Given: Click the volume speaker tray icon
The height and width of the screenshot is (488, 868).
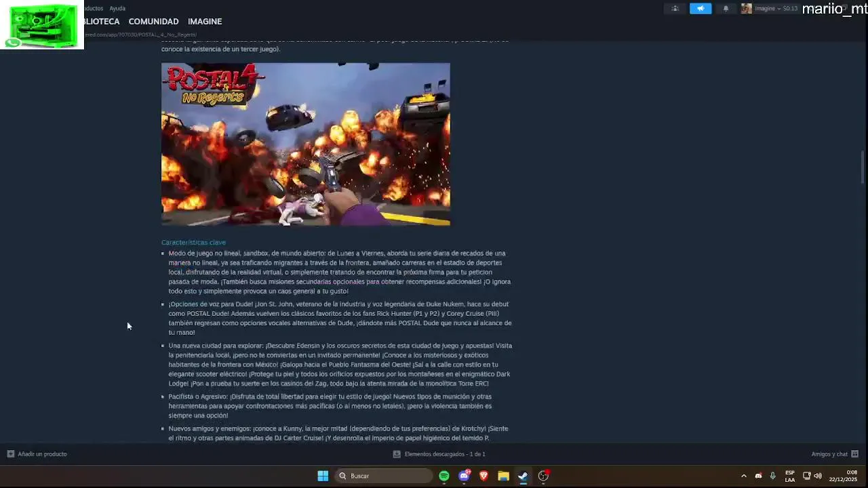Looking at the screenshot, I should [x=818, y=476].
